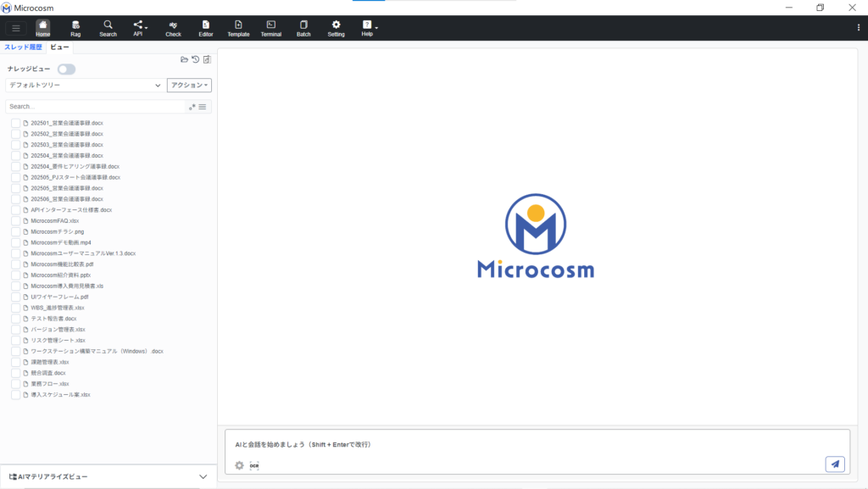Viewport: 868px width, 489px height.
Task: Open the Batch toolbar icon
Action: tap(304, 28)
